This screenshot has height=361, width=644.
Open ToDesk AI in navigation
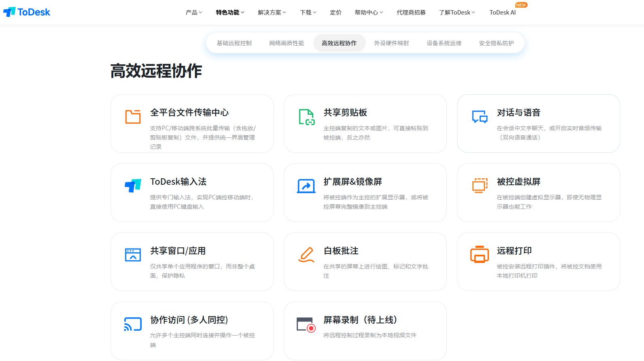pyautogui.click(x=502, y=13)
